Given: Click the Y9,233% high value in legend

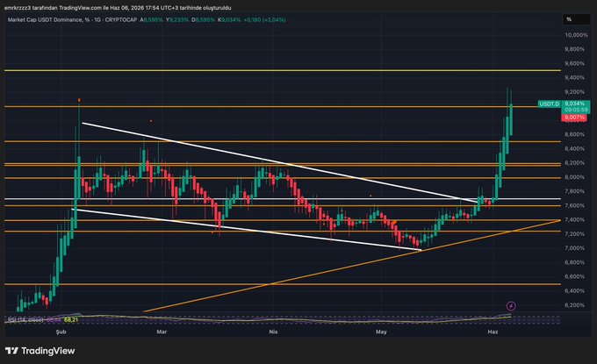Looking at the screenshot, I should click(x=177, y=19).
